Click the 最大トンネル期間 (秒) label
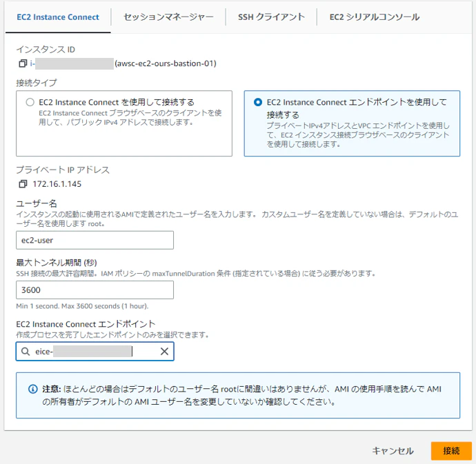476x464 pixels. tap(57, 262)
